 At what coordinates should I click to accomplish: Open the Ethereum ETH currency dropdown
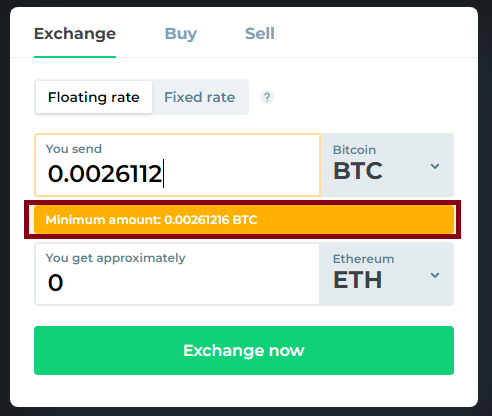387,274
